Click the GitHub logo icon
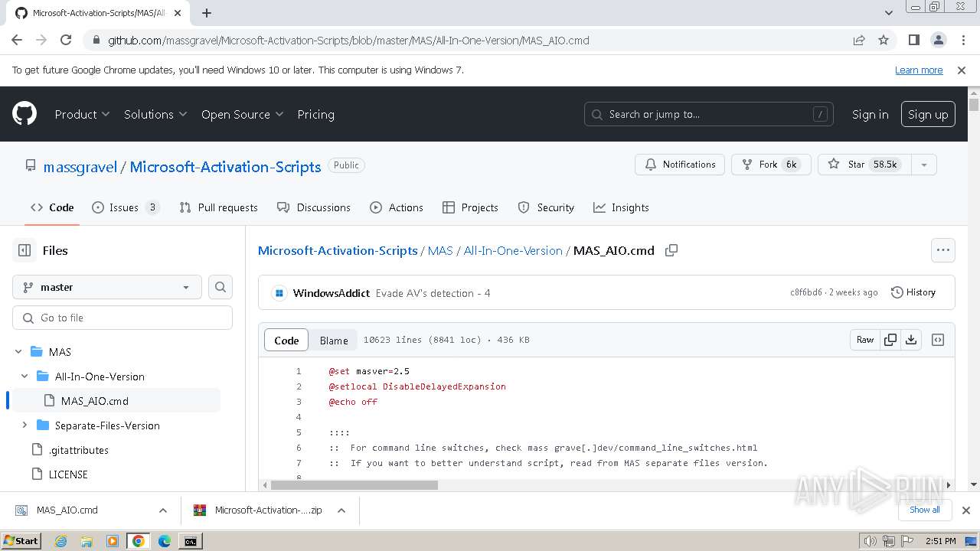The height and width of the screenshot is (551, 980). pyautogui.click(x=24, y=114)
